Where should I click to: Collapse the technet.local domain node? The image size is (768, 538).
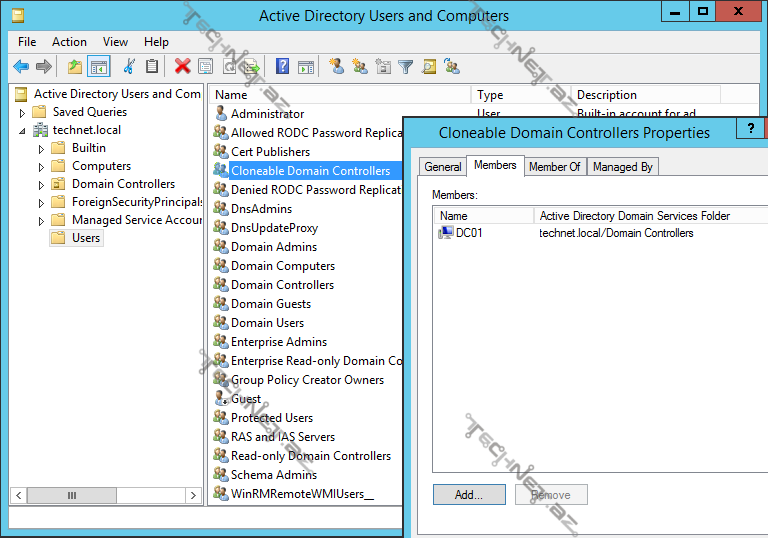pos(22,131)
